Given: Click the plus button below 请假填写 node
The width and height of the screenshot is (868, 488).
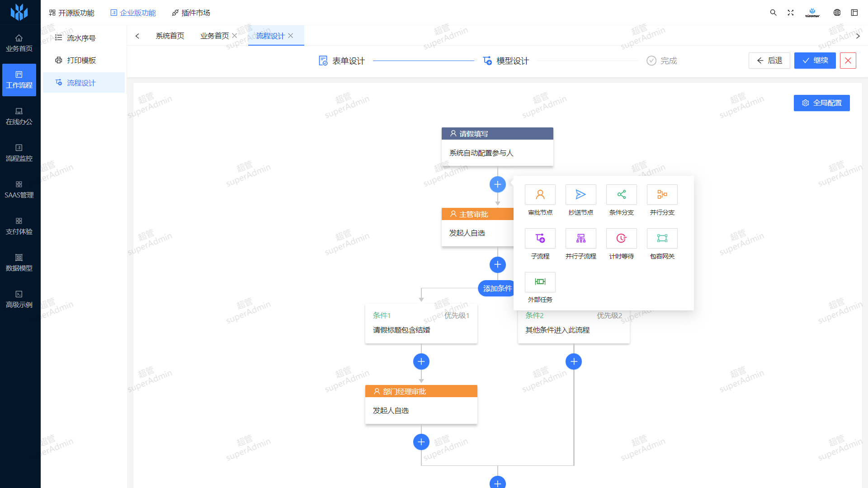Looking at the screenshot, I should (x=498, y=184).
